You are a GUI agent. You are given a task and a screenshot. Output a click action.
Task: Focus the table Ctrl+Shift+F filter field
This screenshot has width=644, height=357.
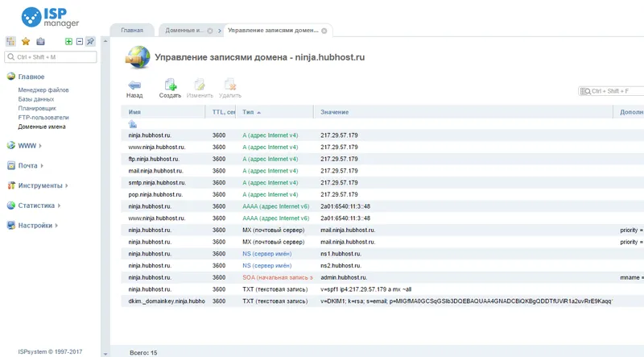[611, 91]
